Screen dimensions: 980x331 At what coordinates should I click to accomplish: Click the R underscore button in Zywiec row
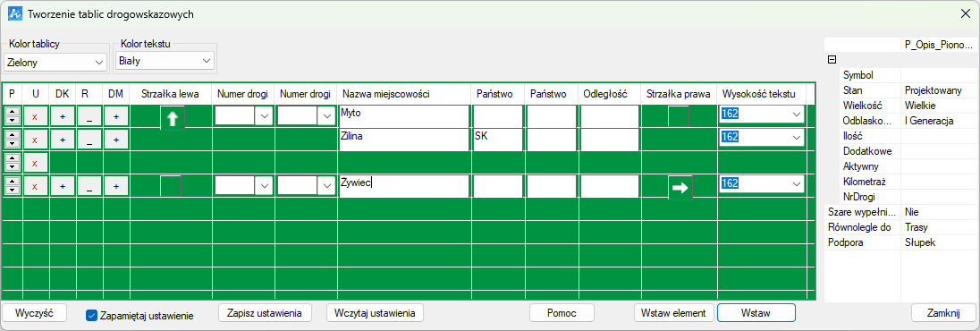(89, 186)
